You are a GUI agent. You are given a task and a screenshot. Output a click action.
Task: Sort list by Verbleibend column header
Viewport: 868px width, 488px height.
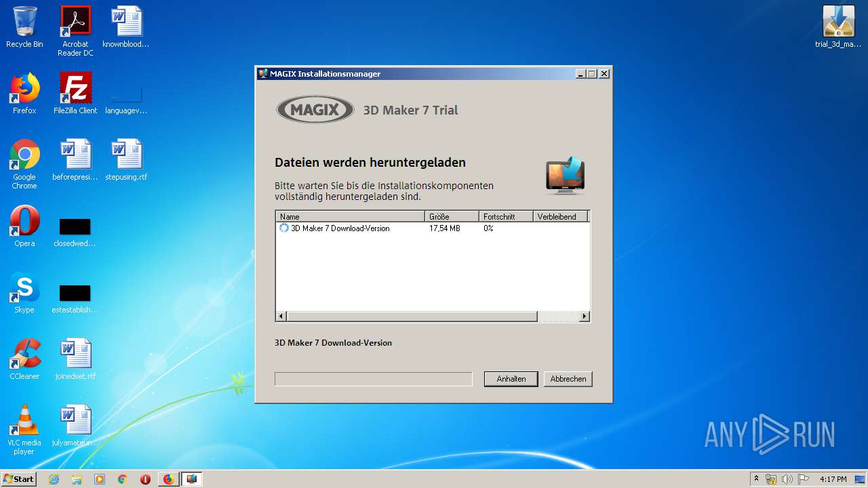560,217
